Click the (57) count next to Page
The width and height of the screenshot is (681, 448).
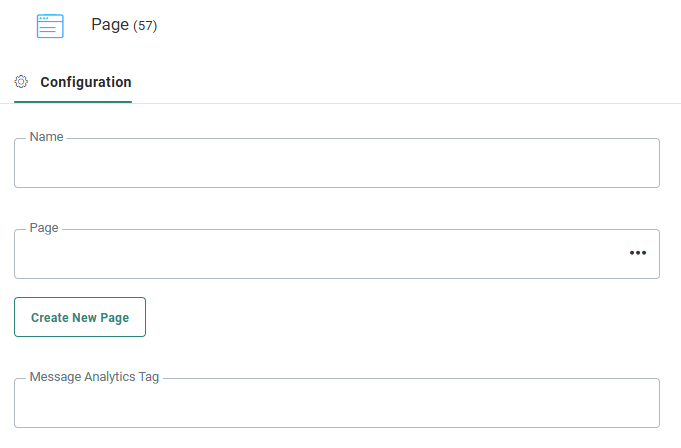point(145,26)
